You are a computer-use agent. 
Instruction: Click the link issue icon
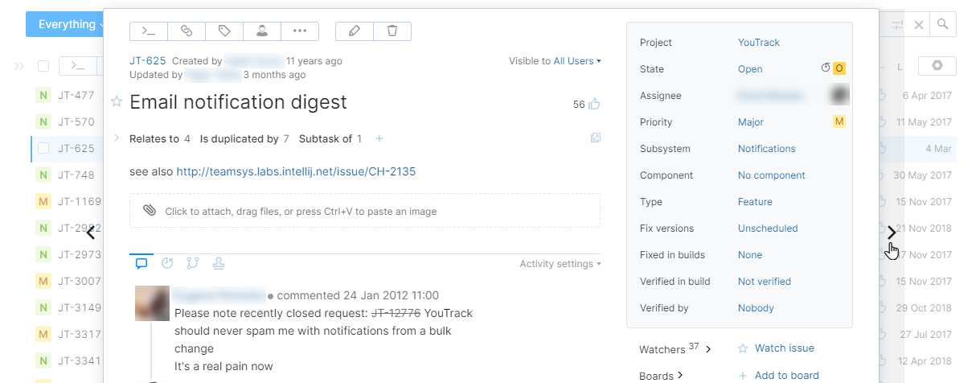[187, 31]
